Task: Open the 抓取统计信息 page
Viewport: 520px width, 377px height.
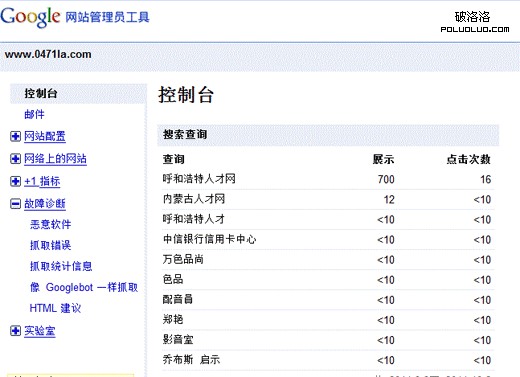Action: 61,266
